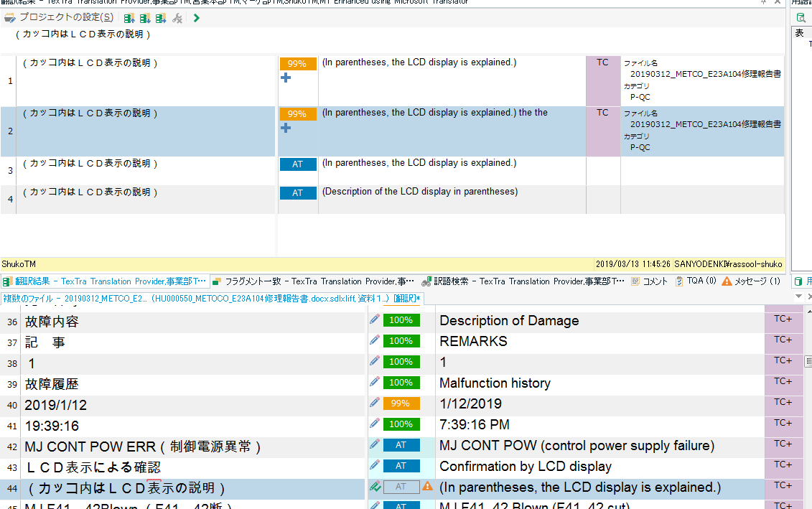Screen dimensions: 812x509
Task: Click the edit confirmation icon on segment 44
Action: pos(373,486)
